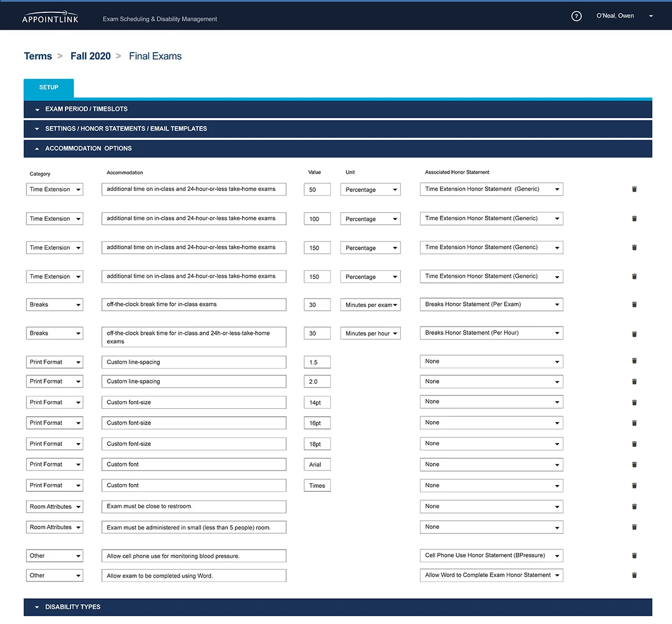672x624 pixels.
Task: Expand the Disability Types section
Action: pos(73,607)
